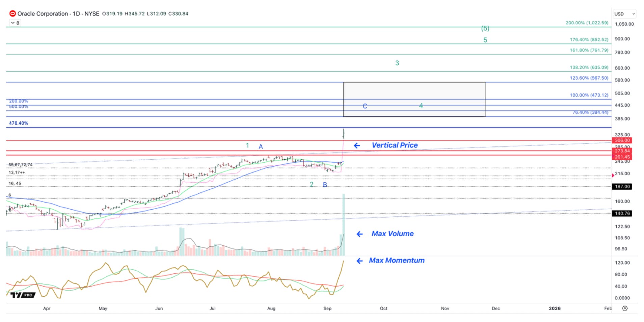
Task: Click the H345.72 high value in header
Action: click(x=134, y=14)
